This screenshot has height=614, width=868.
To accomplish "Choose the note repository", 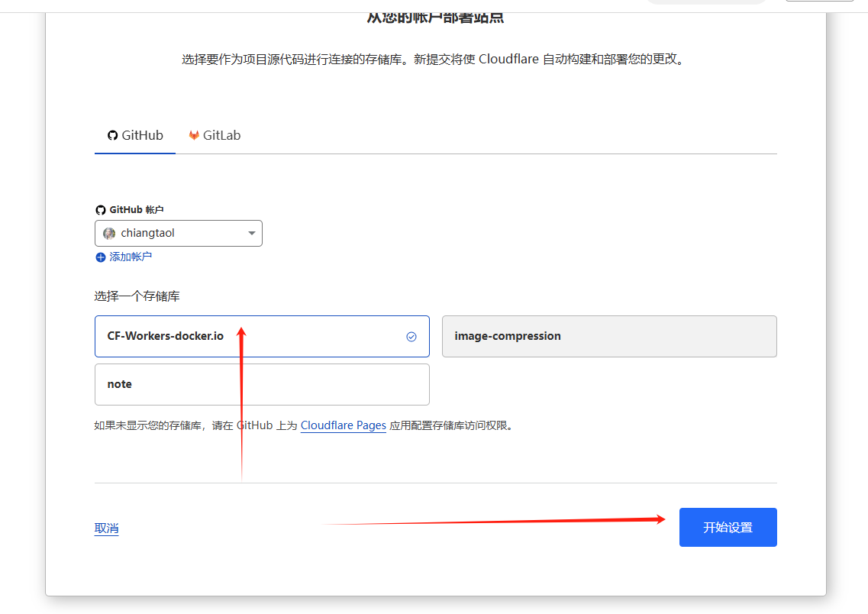I will coord(262,384).
